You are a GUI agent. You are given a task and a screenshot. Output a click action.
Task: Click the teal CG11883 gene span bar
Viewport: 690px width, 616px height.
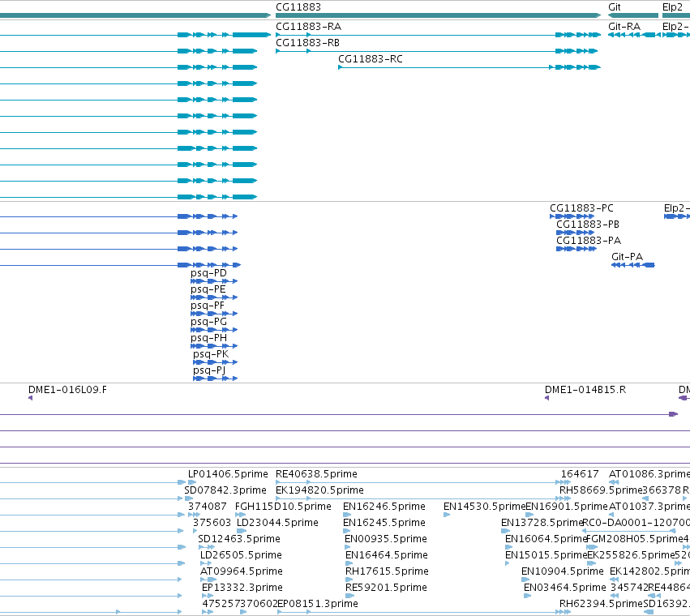point(439,15)
